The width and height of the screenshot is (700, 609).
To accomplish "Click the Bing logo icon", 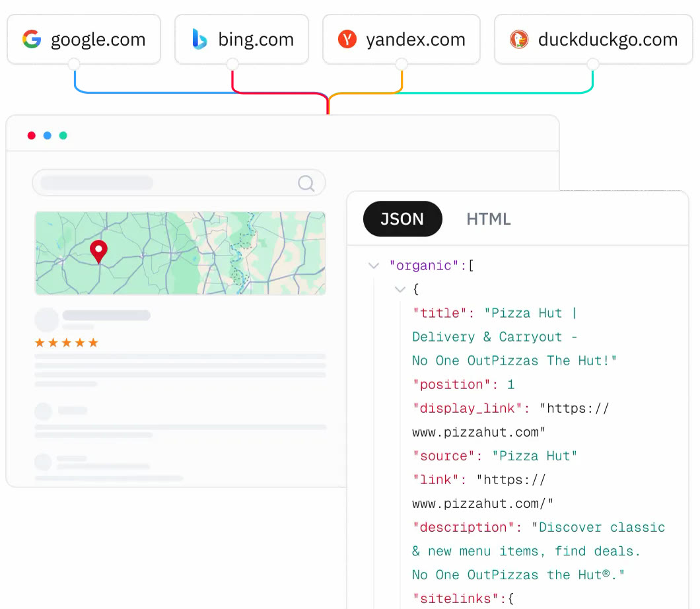I will 199,39.
